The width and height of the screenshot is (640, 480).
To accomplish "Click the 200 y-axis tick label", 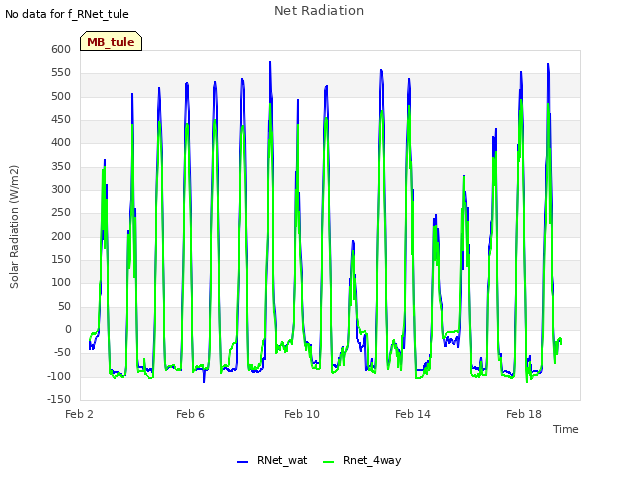I will click(61, 236).
